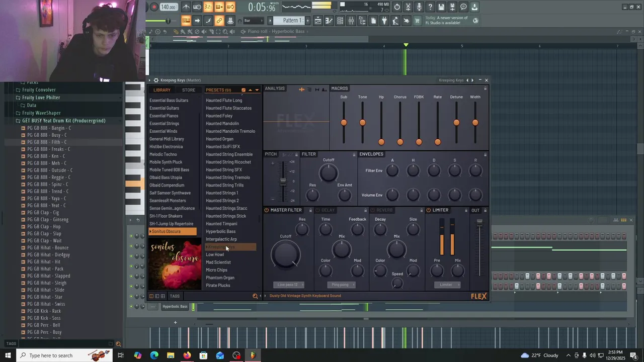Select the Haunted Organ preset

(219, 139)
